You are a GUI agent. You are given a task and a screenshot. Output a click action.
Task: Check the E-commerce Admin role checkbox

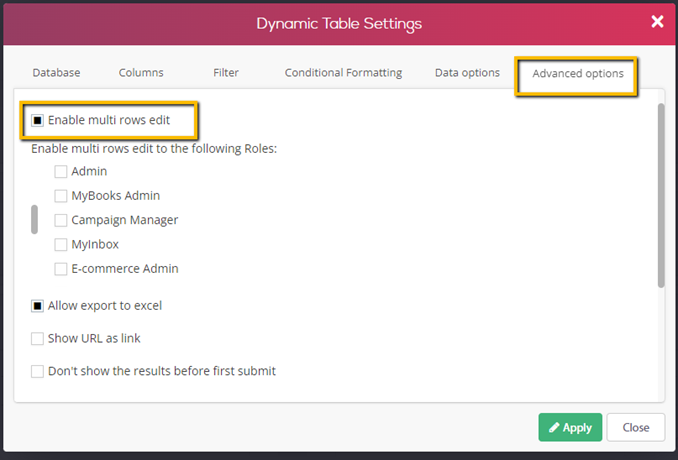click(x=62, y=269)
